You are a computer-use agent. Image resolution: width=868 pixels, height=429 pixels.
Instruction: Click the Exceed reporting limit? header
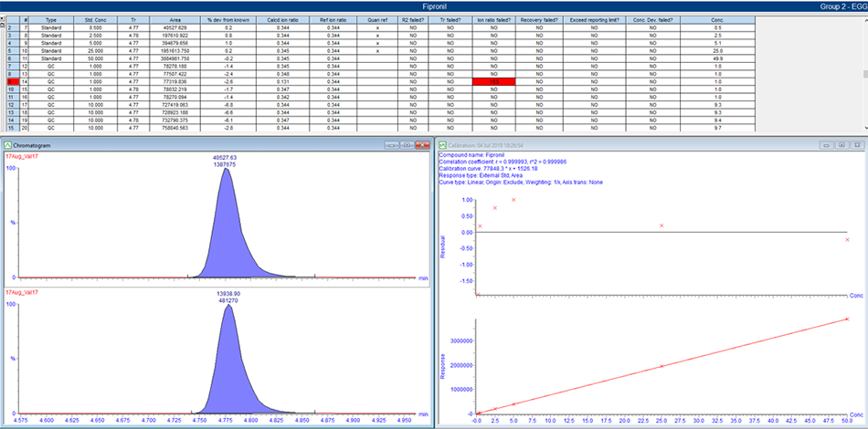tap(593, 18)
